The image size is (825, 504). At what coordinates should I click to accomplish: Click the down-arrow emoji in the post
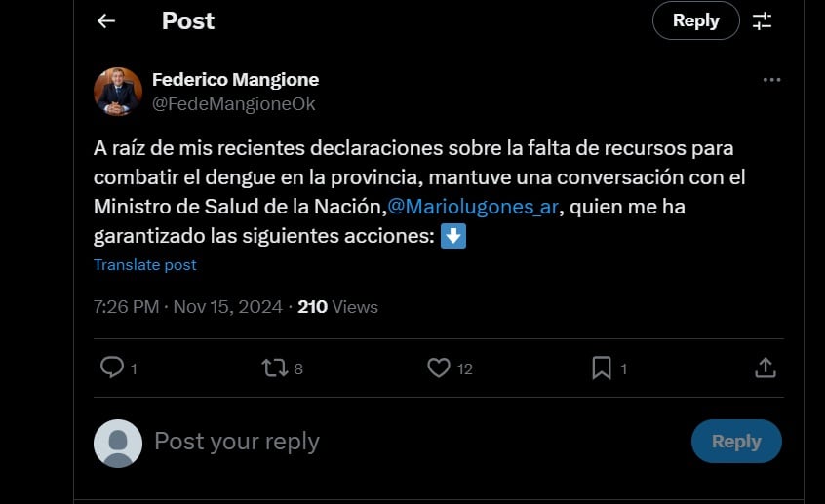point(453,236)
